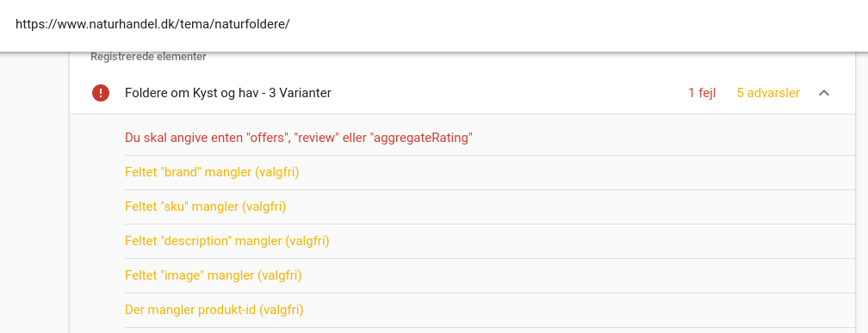Image resolution: width=868 pixels, height=333 pixels.
Task: Click the red error exclamation icon
Action: click(x=100, y=93)
